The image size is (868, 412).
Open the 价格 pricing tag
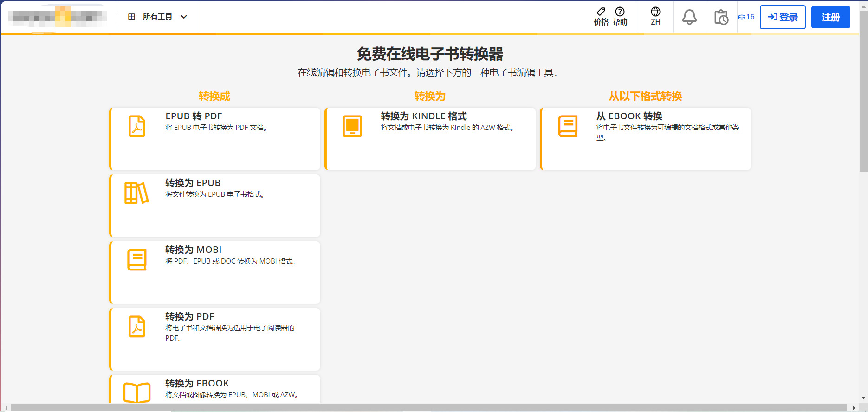(x=601, y=17)
